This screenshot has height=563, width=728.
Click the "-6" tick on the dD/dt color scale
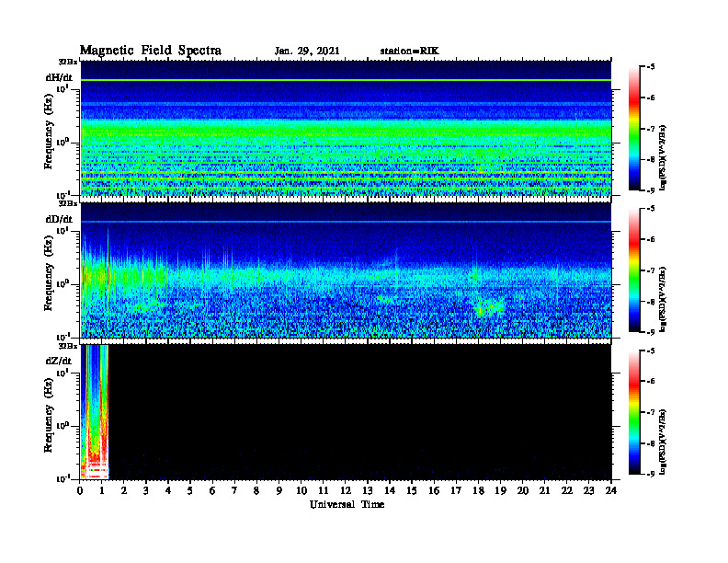tap(651, 240)
